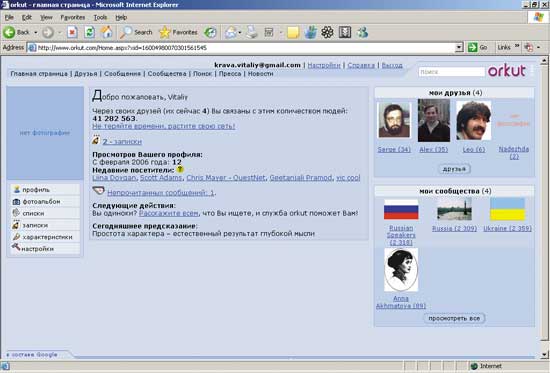Open the Mail button dropdown arrow
550x373 pixels.
tap(240, 33)
